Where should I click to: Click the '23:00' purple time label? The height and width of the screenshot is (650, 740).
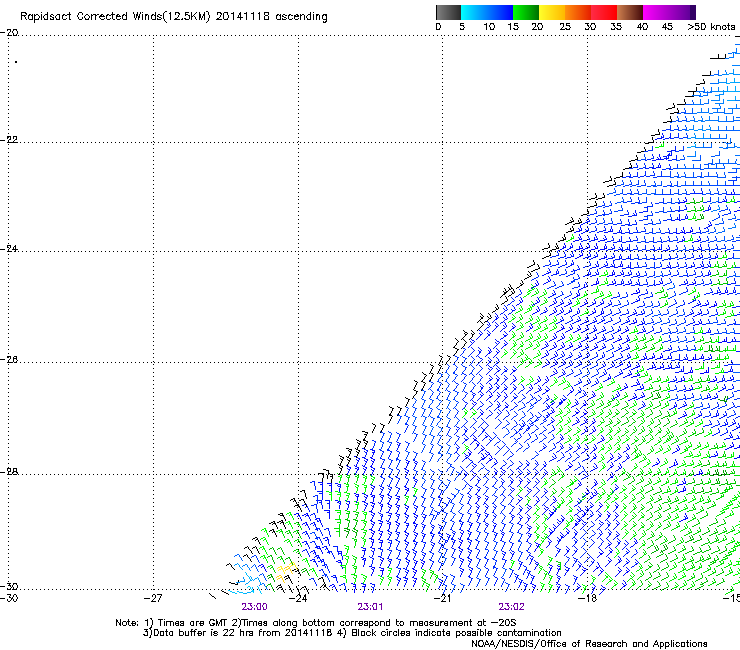(254, 607)
